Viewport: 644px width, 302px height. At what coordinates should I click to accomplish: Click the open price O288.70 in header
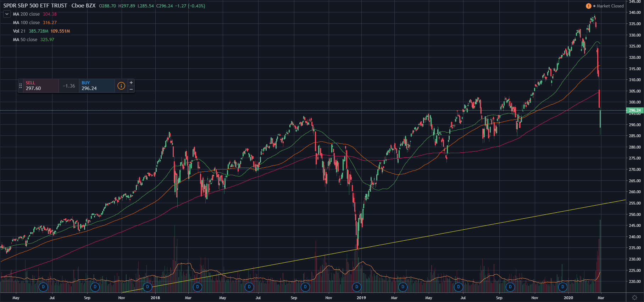[x=107, y=6]
